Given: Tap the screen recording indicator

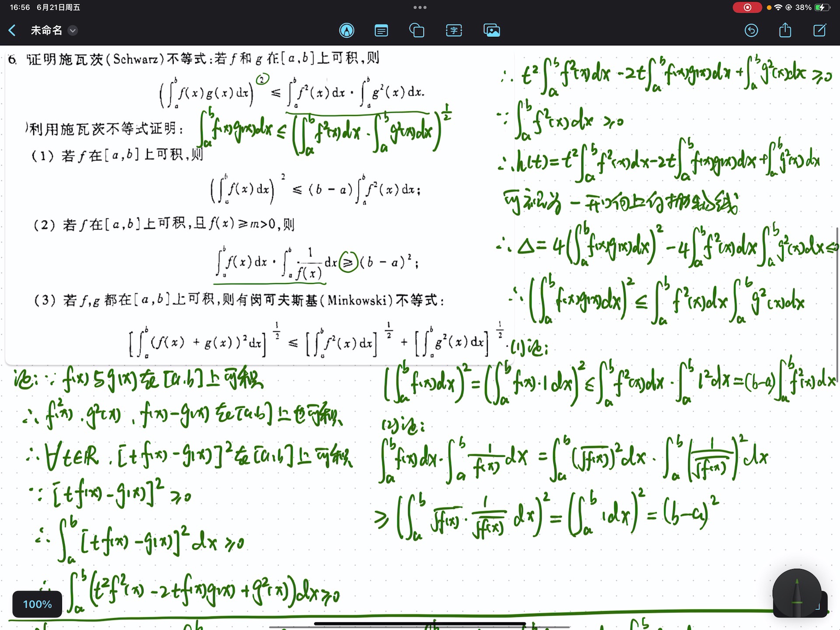Looking at the screenshot, I should pos(747,7).
